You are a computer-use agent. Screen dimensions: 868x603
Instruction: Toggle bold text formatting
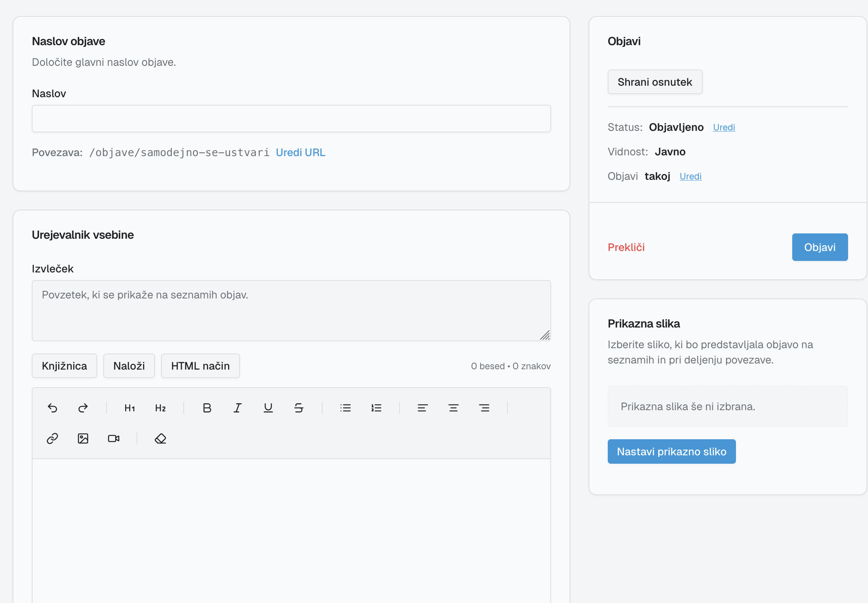pyautogui.click(x=207, y=408)
